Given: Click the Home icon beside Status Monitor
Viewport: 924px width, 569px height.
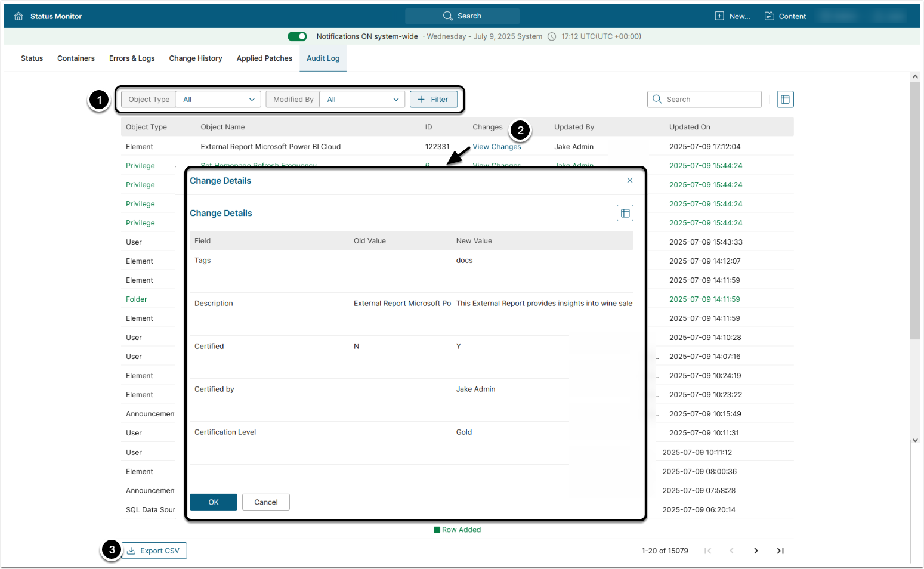Looking at the screenshot, I should [x=18, y=16].
